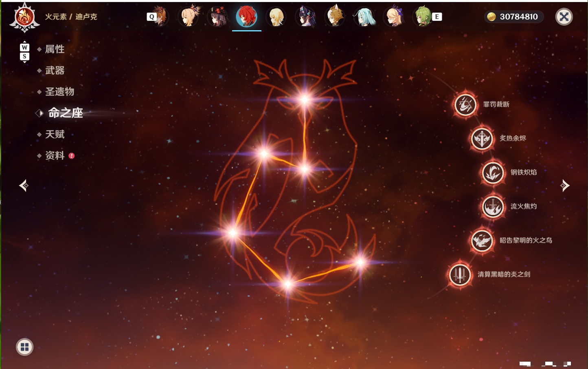The image size is (588, 369).
Task: Select the brown-haired character portrait beside the Q key
Action: [x=161, y=17]
